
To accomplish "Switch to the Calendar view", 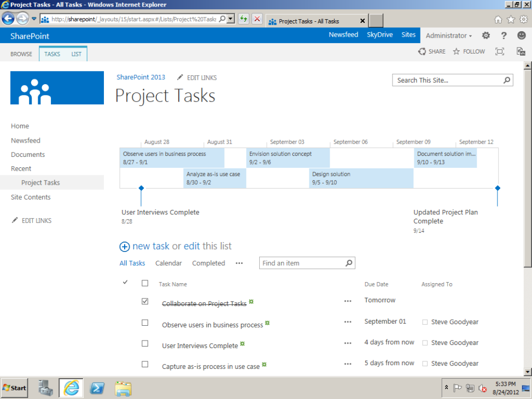I will (x=168, y=263).
